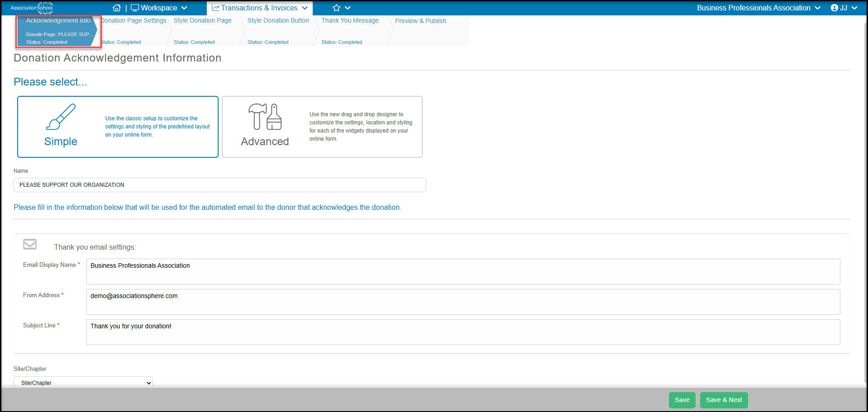Click the Save & Next button

pos(724,400)
